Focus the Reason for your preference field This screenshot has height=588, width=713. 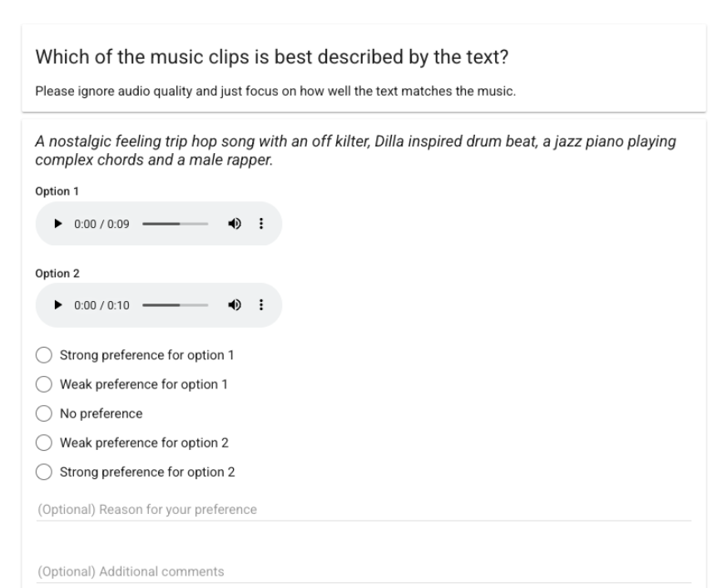(x=364, y=509)
